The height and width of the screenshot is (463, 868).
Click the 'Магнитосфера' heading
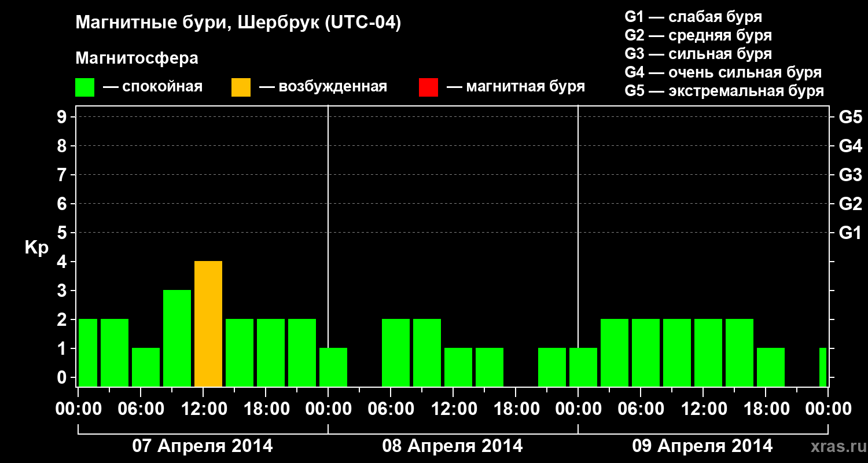point(137,58)
